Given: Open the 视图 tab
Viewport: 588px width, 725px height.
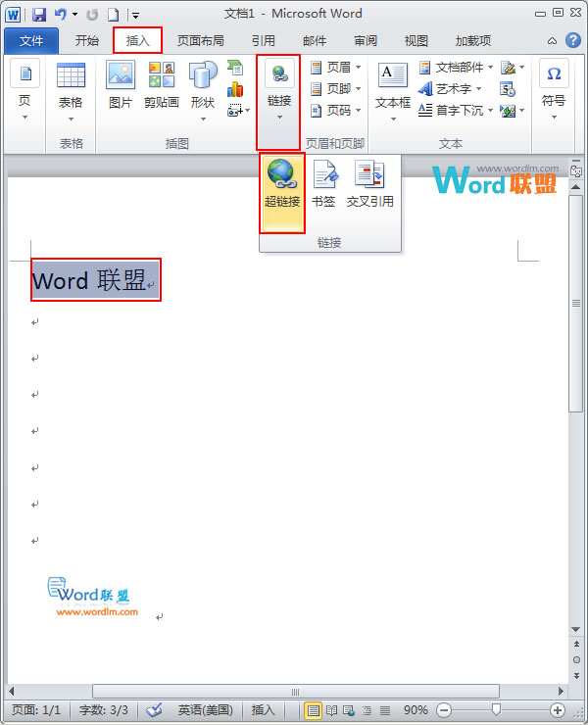Looking at the screenshot, I should (416, 41).
